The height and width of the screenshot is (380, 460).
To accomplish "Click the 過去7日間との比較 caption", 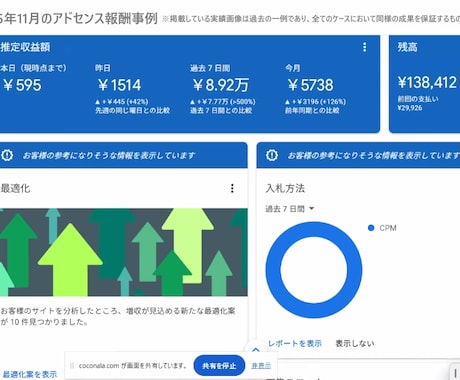I will coord(221,110).
